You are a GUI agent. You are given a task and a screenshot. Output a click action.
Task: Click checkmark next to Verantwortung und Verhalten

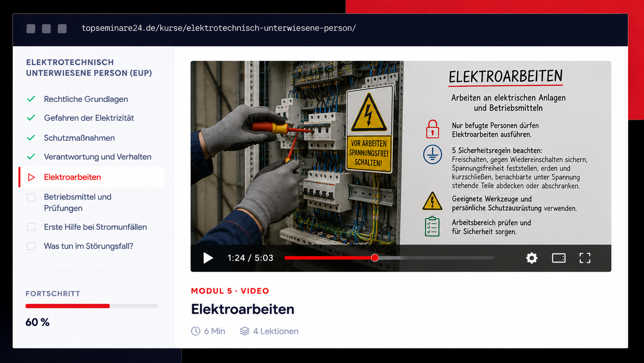[x=31, y=157]
